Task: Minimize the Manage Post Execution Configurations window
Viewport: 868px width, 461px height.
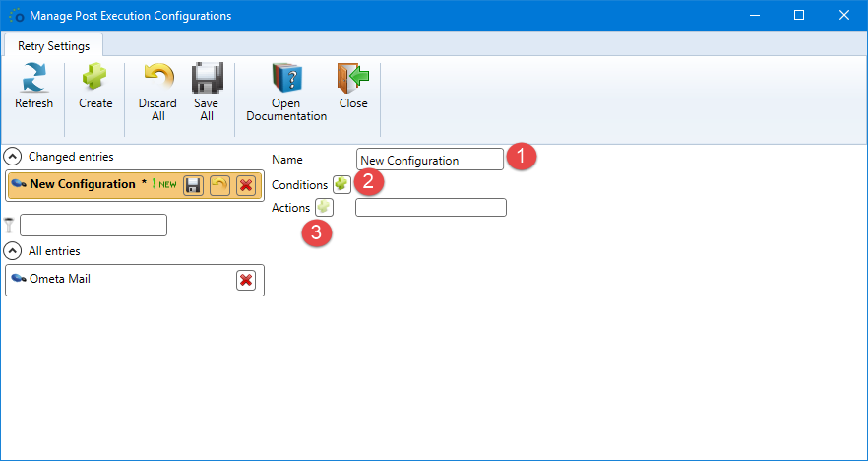Action: [x=754, y=15]
